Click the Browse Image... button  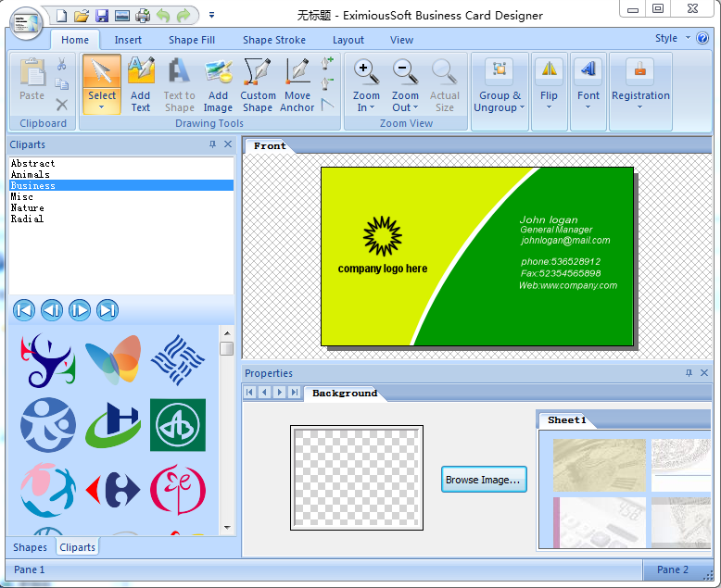point(484,480)
